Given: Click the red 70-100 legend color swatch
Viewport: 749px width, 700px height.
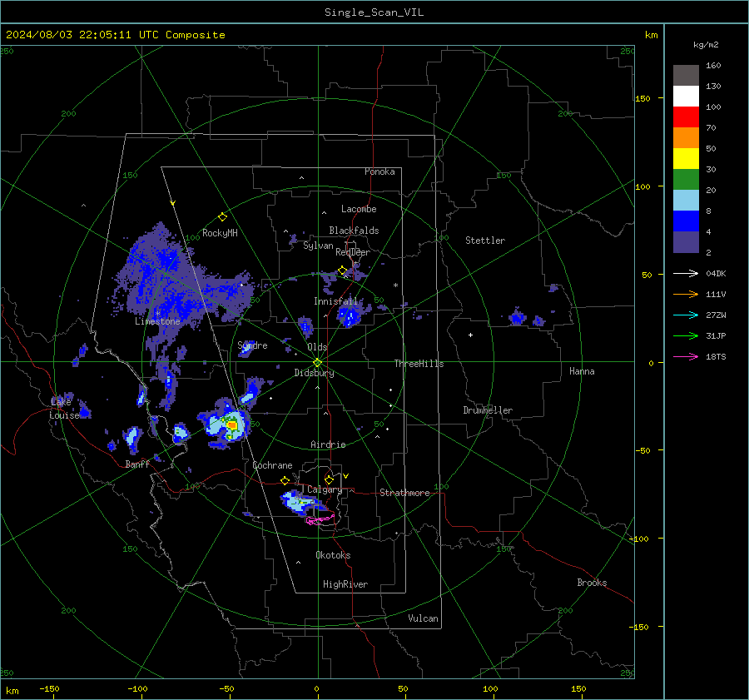Looking at the screenshot, I should (686, 117).
